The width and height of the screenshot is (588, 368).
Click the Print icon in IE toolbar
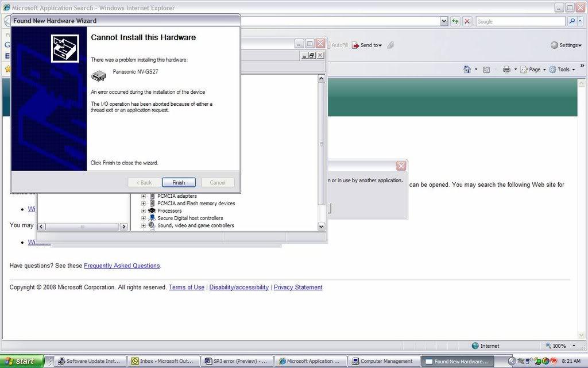click(506, 70)
